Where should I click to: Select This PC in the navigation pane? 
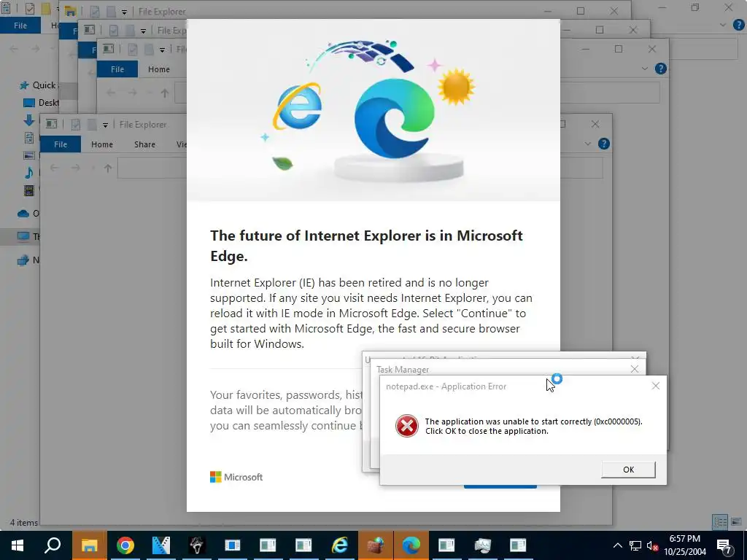[23, 236]
